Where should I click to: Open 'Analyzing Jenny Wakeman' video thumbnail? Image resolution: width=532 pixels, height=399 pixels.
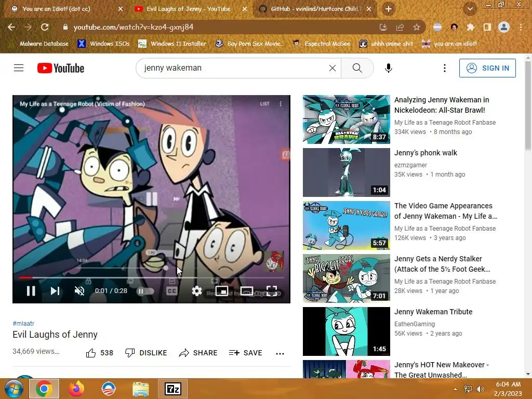coord(347,119)
